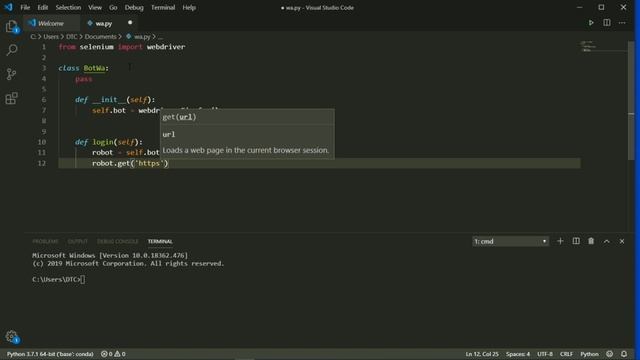
Task: Run Python file with play icon
Action: (591, 23)
